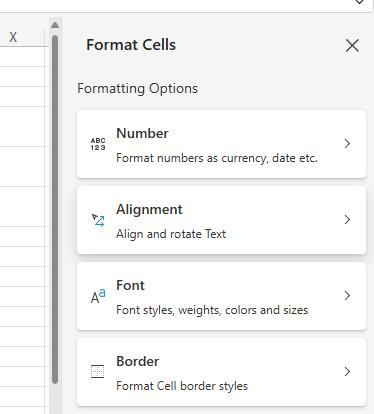Click the Number ABC 123 icon

(98, 144)
